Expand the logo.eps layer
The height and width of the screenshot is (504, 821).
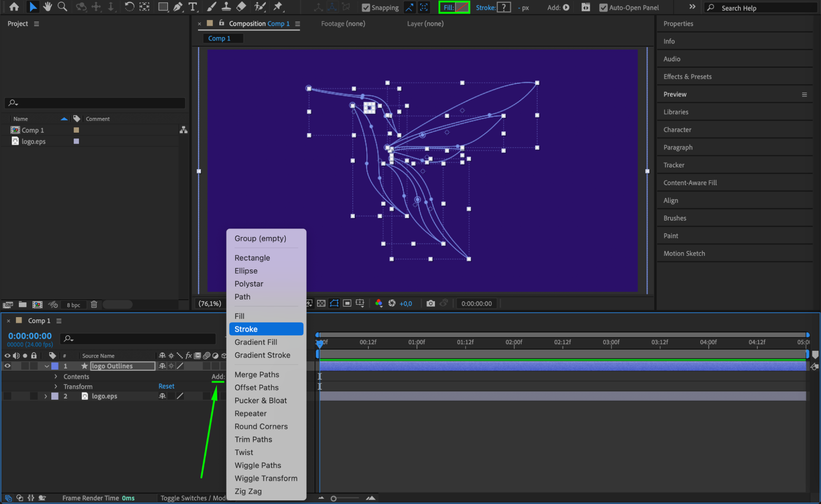[x=46, y=396]
